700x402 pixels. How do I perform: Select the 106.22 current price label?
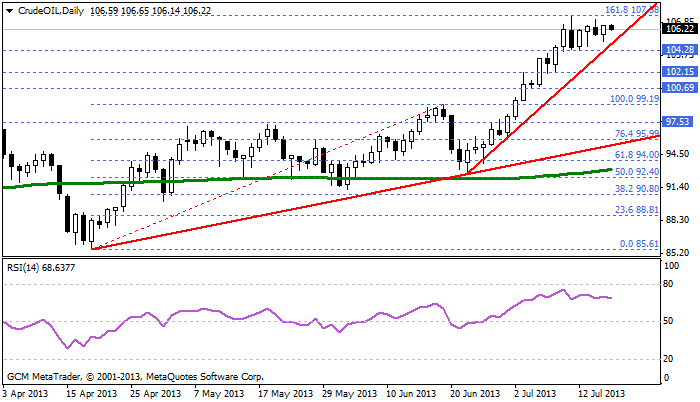click(680, 29)
